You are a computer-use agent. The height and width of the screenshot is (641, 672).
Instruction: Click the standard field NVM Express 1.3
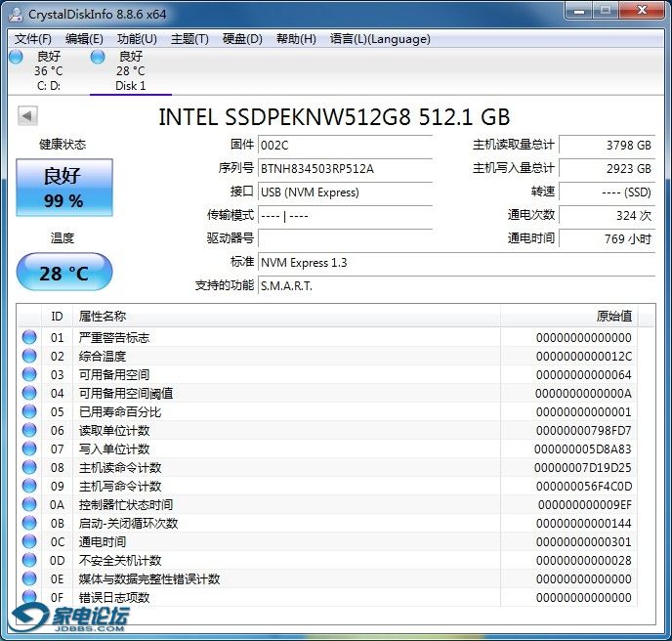click(x=457, y=263)
